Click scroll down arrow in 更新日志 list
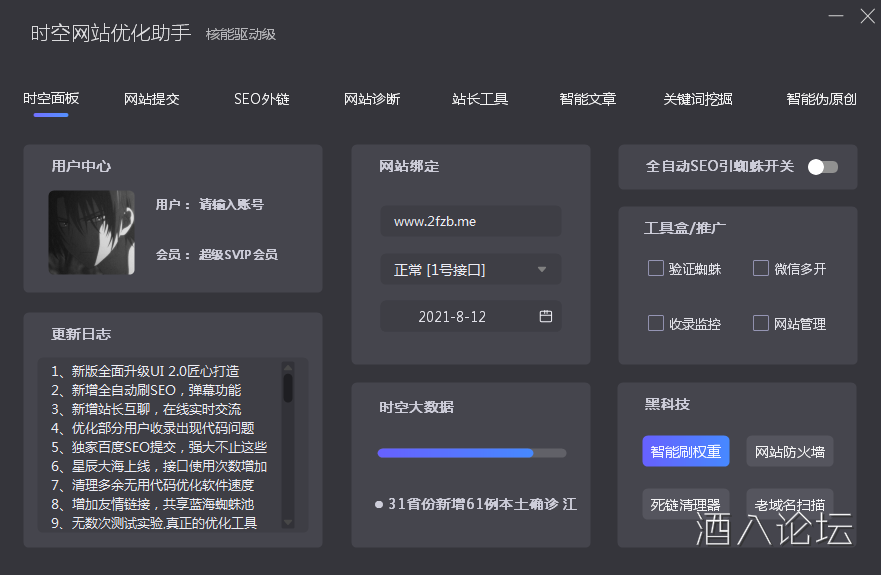881x575 pixels. [288, 521]
